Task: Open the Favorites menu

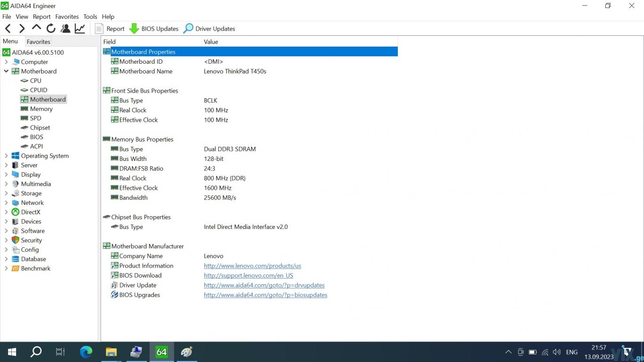Action: pyautogui.click(x=67, y=17)
